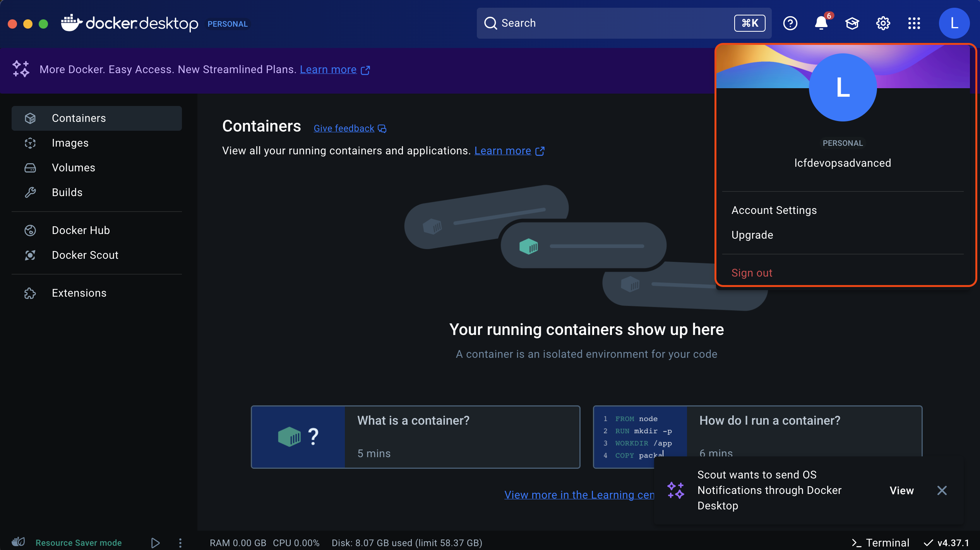Screen dimensions: 980x550
Task: Open the Images sidebar section
Action: point(70,143)
